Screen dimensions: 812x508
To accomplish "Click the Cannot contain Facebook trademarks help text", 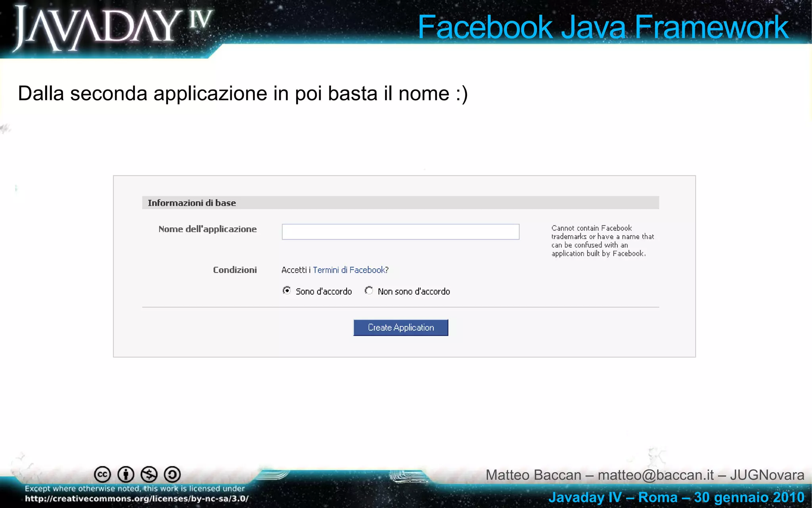I will coord(603,241).
